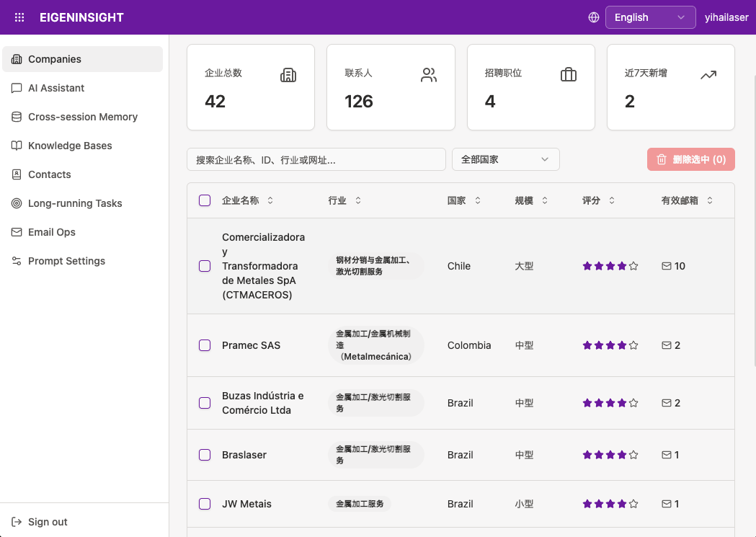Click the star rating of Pramec SAS
756x537 pixels.
pos(610,345)
